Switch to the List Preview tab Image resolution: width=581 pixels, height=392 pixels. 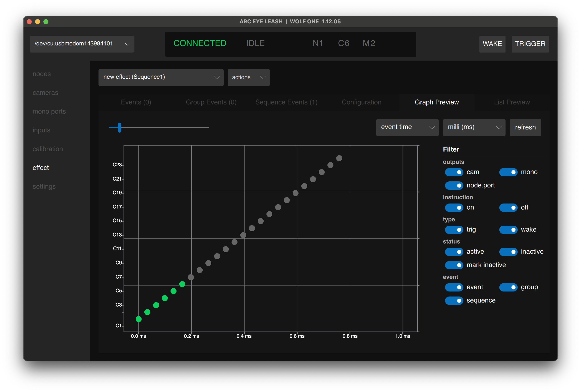[x=512, y=102]
